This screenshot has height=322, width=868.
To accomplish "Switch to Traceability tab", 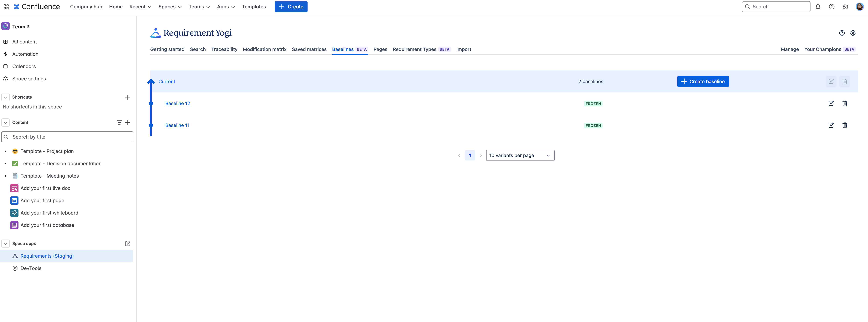I will click(224, 49).
